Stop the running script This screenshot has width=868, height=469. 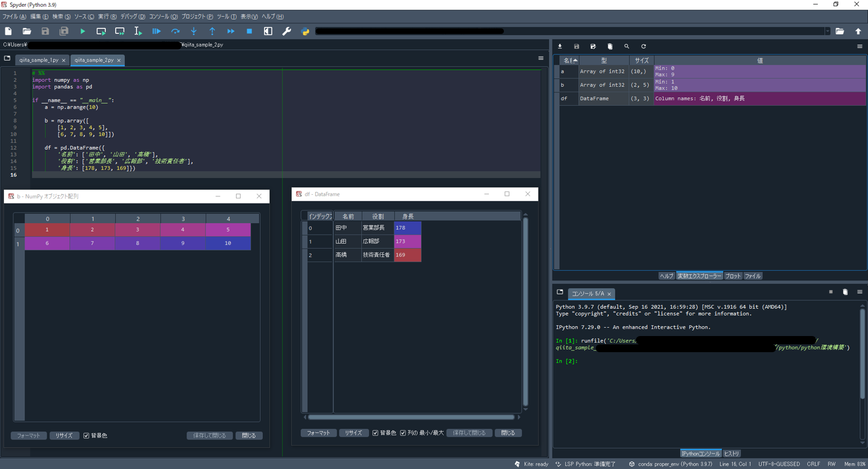click(249, 32)
